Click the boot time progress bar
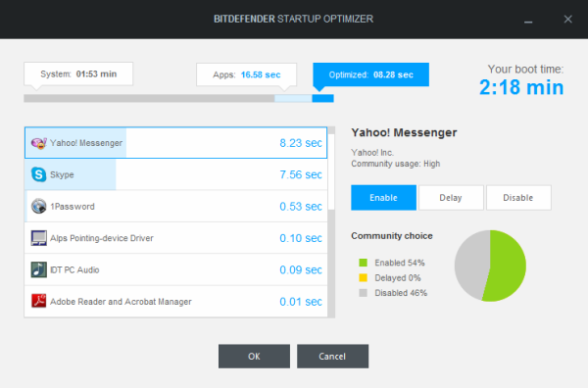The height and width of the screenshot is (388, 588). click(x=178, y=98)
